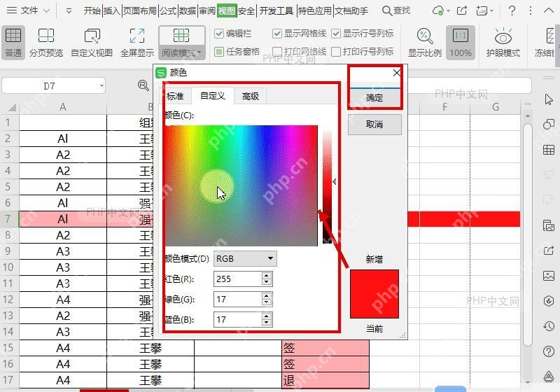The height and width of the screenshot is (392, 560).
Task: Open the history clock icon in sidebar
Action: [x=549, y=326]
